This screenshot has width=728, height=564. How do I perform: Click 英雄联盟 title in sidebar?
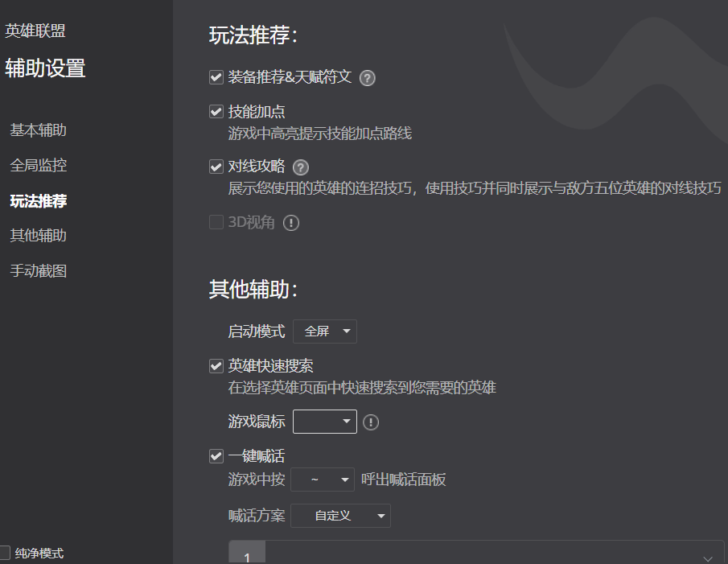tap(35, 31)
